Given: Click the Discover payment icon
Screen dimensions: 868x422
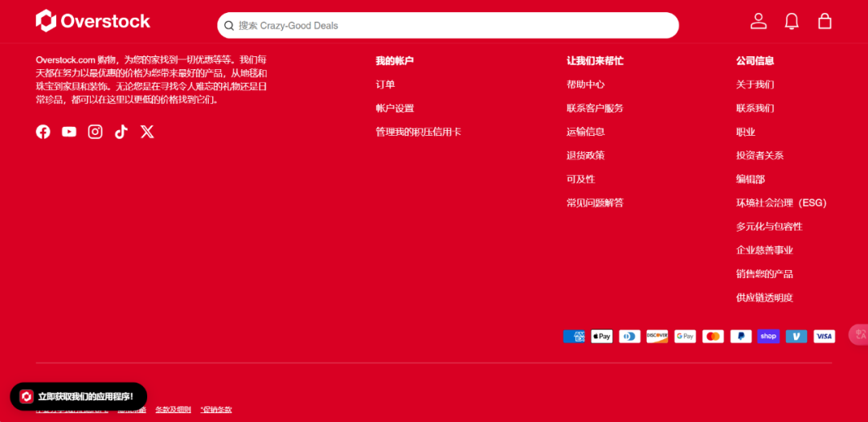Looking at the screenshot, I should coord(657,336).
